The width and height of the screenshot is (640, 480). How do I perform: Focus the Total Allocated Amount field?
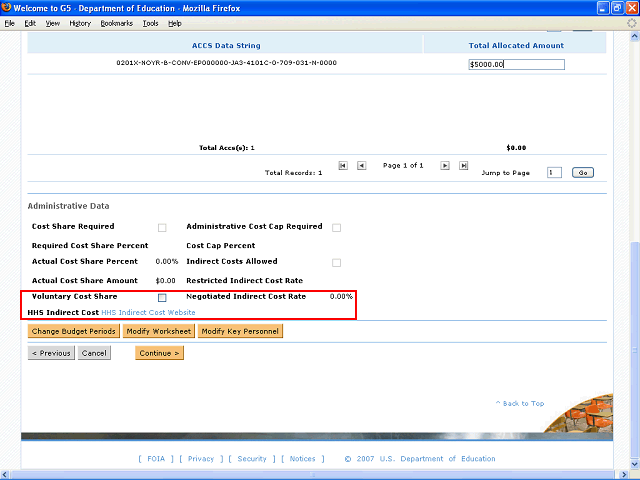click(x=516, y=64)
